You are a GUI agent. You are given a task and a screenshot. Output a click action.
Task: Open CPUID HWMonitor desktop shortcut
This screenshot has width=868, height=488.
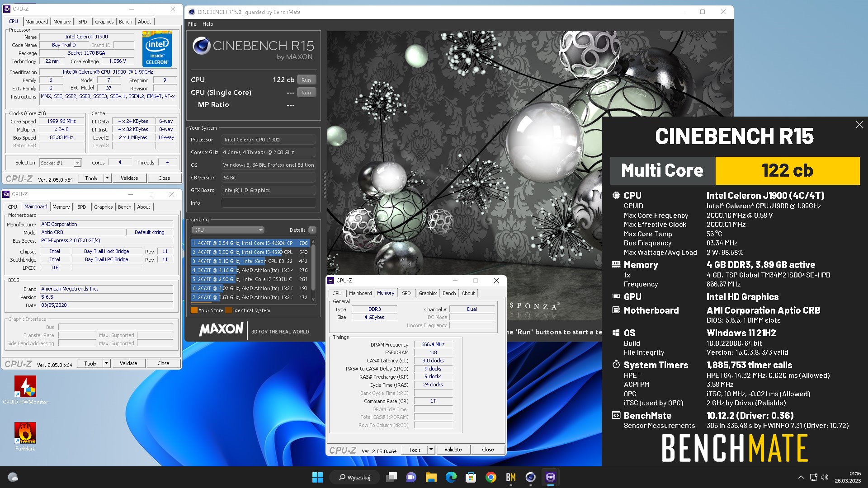pyautogui.click(x=25, y=390)
